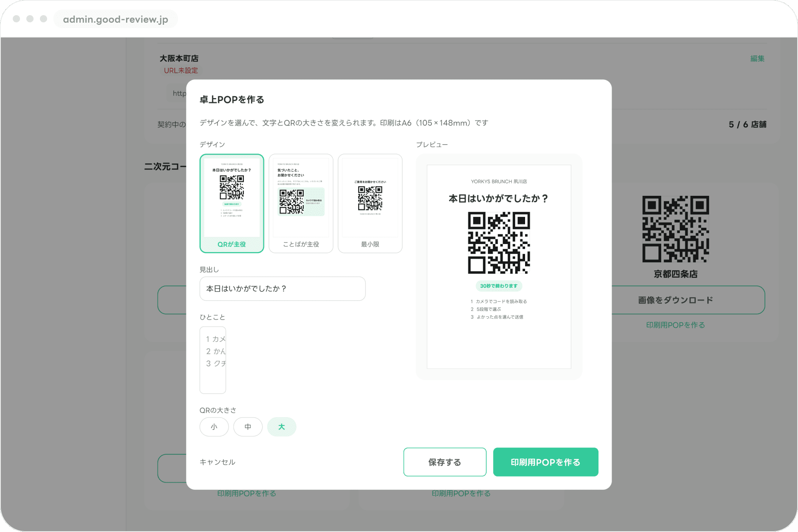Click the URL未設定 warning label

181,71
